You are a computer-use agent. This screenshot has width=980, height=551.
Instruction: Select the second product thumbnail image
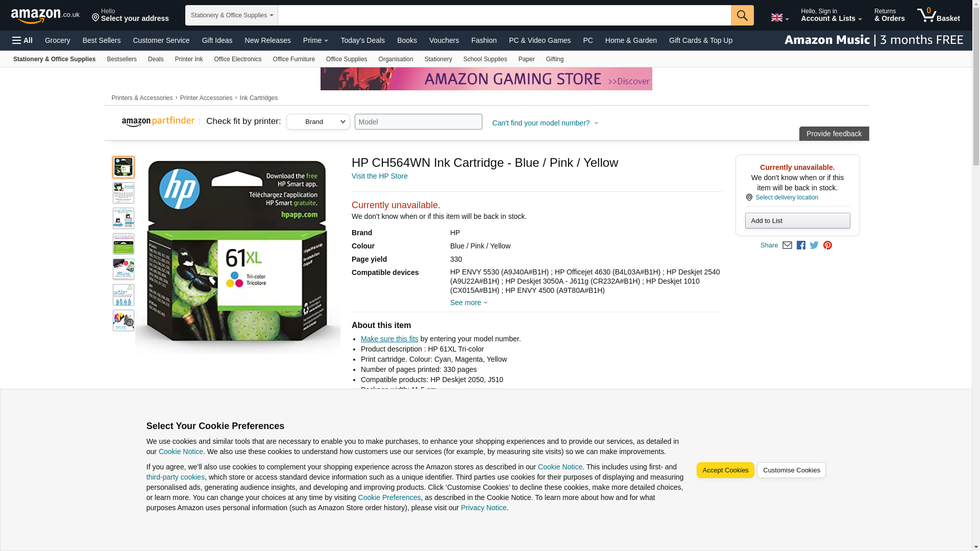[124, 193]
